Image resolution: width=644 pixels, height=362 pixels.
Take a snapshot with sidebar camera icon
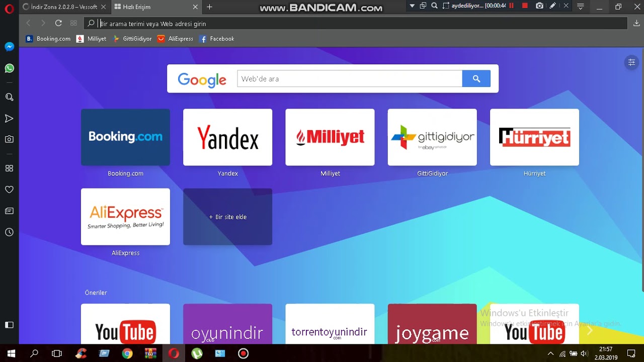click(9, 139)
